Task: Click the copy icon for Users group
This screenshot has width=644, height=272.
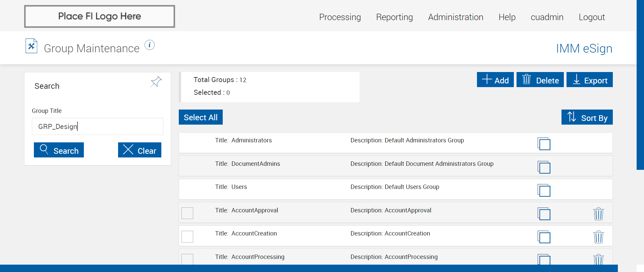Action: [x=544, y=190]
